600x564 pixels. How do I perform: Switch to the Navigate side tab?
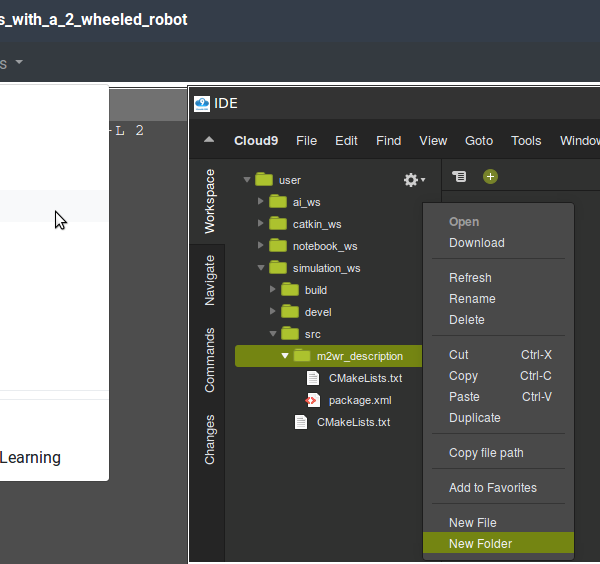click(209, 280)
